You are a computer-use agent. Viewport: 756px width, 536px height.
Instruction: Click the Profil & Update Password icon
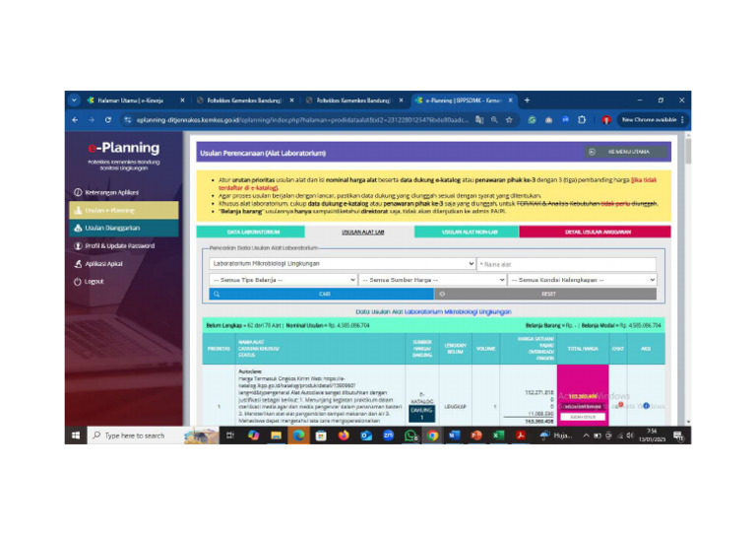(x=78, y=246)
